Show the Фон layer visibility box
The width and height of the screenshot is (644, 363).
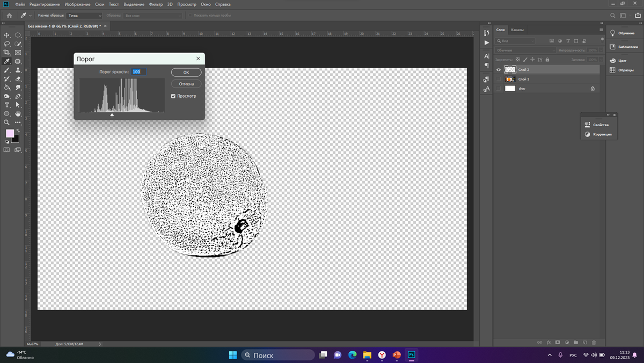pos(499,88)
